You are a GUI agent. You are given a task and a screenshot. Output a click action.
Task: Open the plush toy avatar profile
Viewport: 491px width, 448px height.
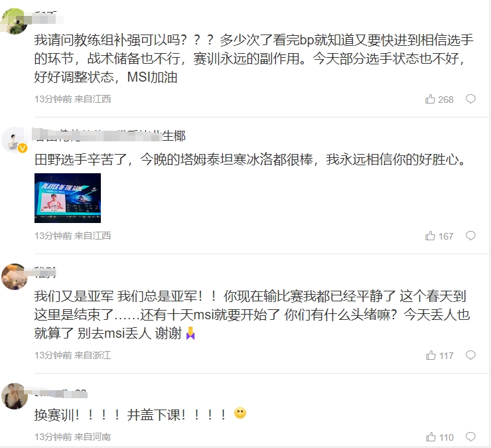click(14, 277)
